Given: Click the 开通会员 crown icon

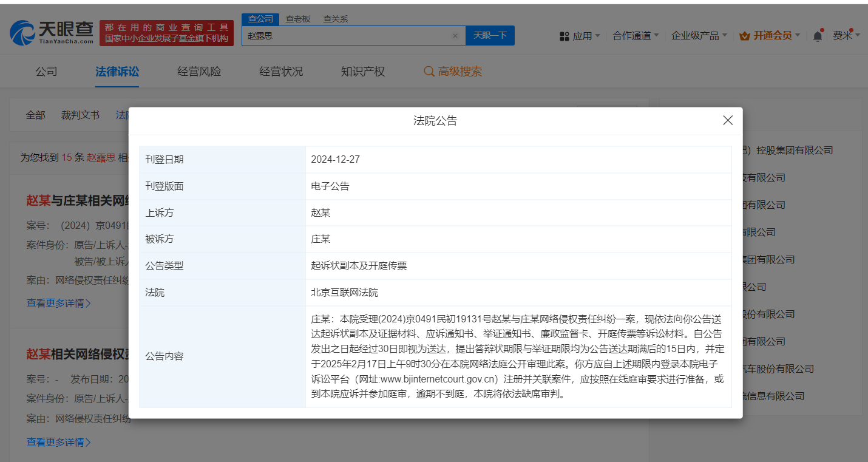Looking at the screenshot, I should (745, 36).
